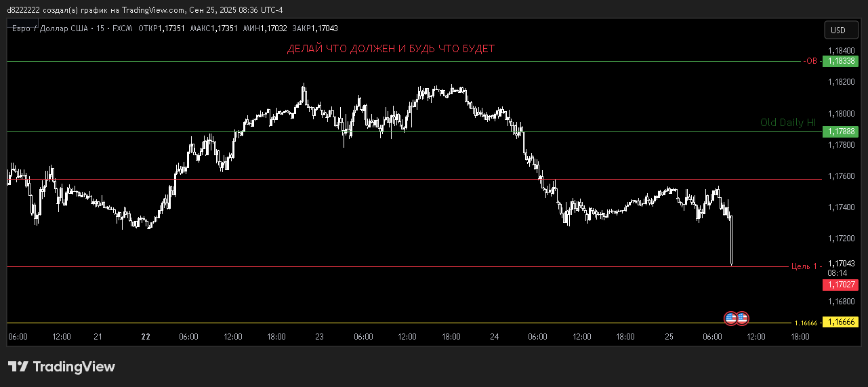The height and width of the screenshot is (387, 868).
Task: Click the 1,18400 tick on price scale
Action: (x=841, y=51)
